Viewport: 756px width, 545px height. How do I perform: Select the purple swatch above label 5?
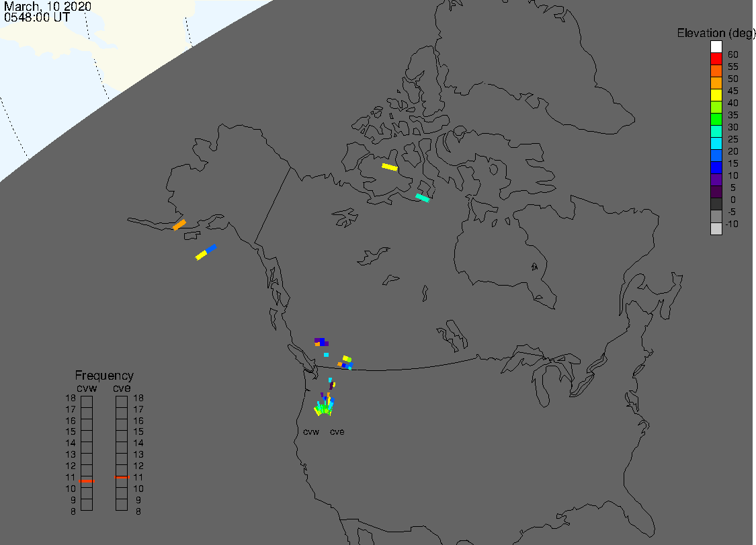click(x=716, y=179)
